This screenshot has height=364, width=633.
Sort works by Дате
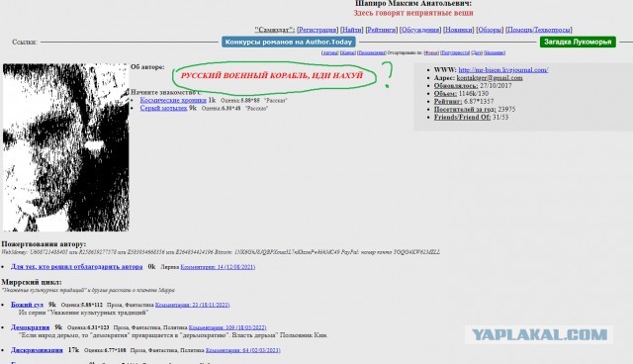[477, 52]
